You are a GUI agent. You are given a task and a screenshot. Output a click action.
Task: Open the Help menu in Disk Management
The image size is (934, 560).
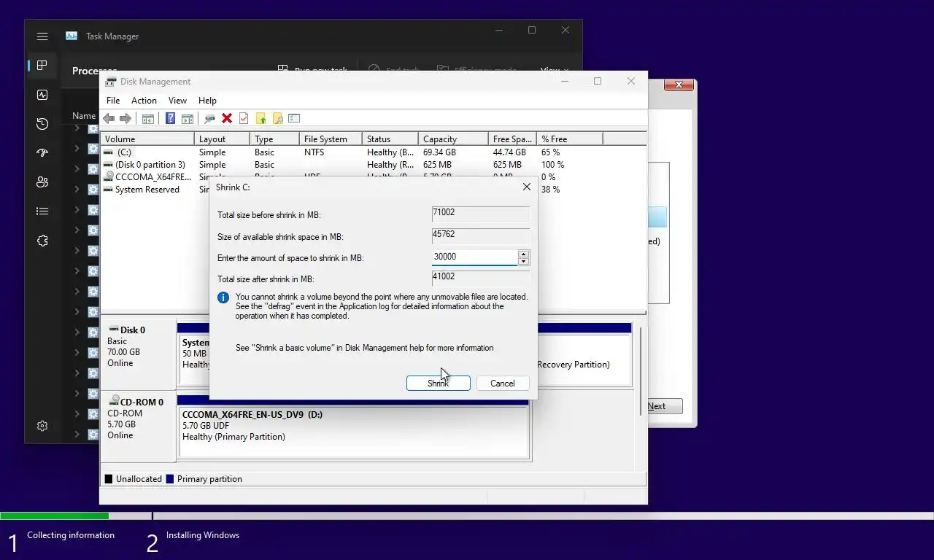pos(207,101)
